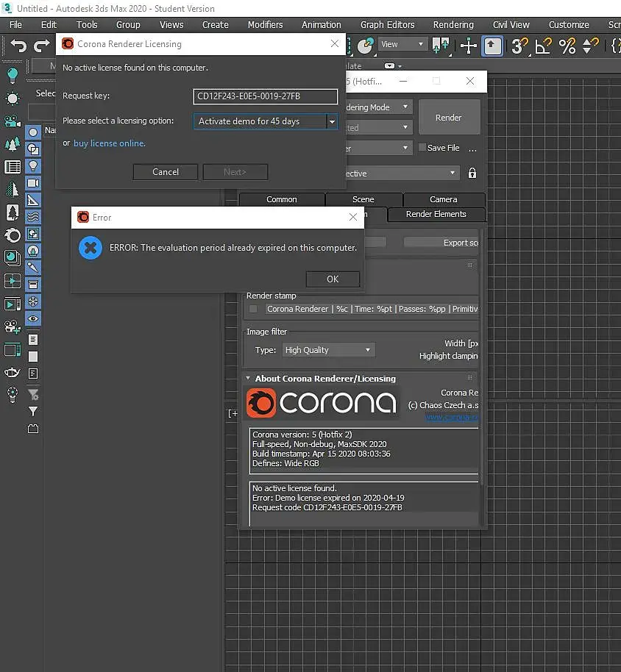Viewport: 621px width, 672px height.
Task: Toggle the viewport lock padlock icon
Action: pos(472,174)
